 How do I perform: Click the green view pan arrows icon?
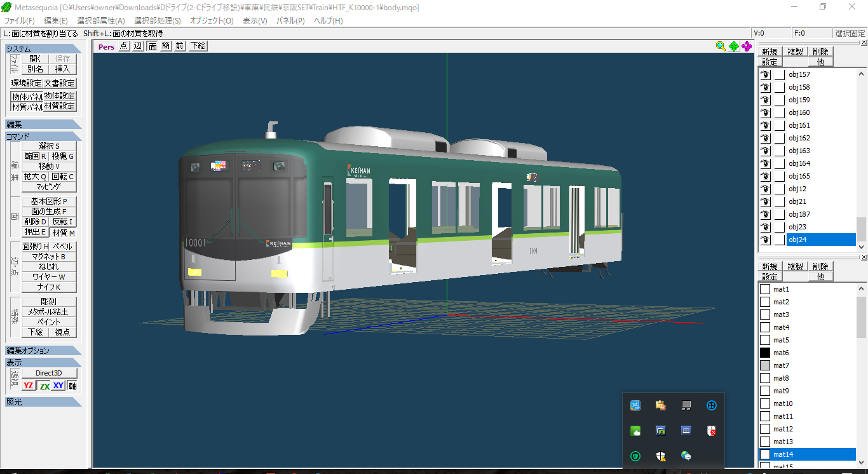(x=734, y=46)
